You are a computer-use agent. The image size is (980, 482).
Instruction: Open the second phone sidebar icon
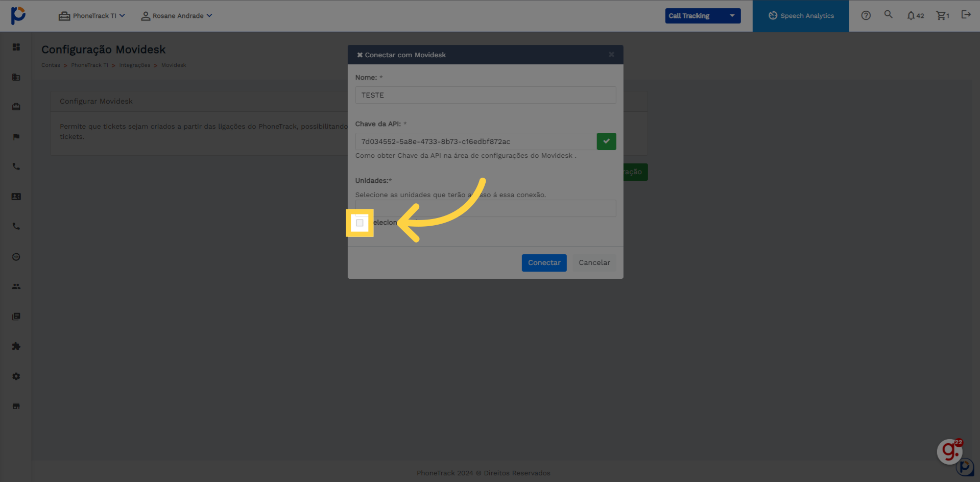click(x=16, y=226)
